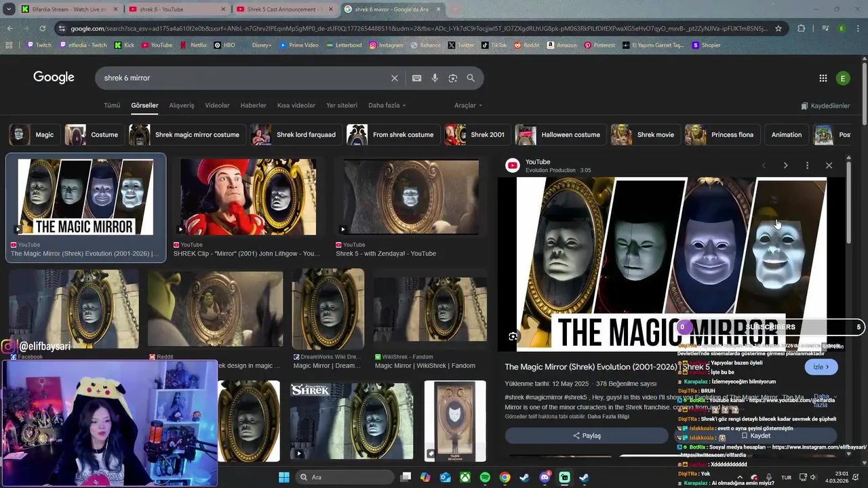Viewport: 868px width, 488px height.
Task: Switch to the Elfardia Stream browser tab
Action: click(69, 9)
